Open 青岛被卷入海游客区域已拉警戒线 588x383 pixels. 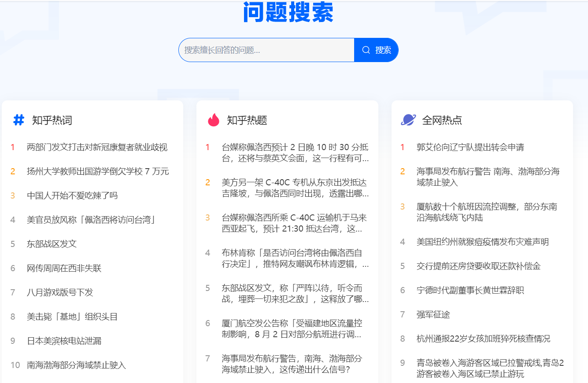coord(490,368)
